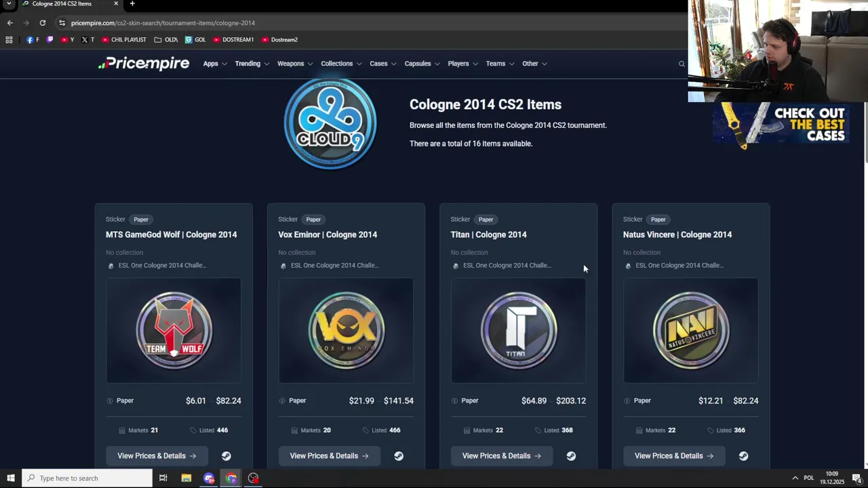Screen dimensions: 868x488
Task: Click the Check Out The Best Cases banner
Action: pyautogui.click(x=781, y=125)
